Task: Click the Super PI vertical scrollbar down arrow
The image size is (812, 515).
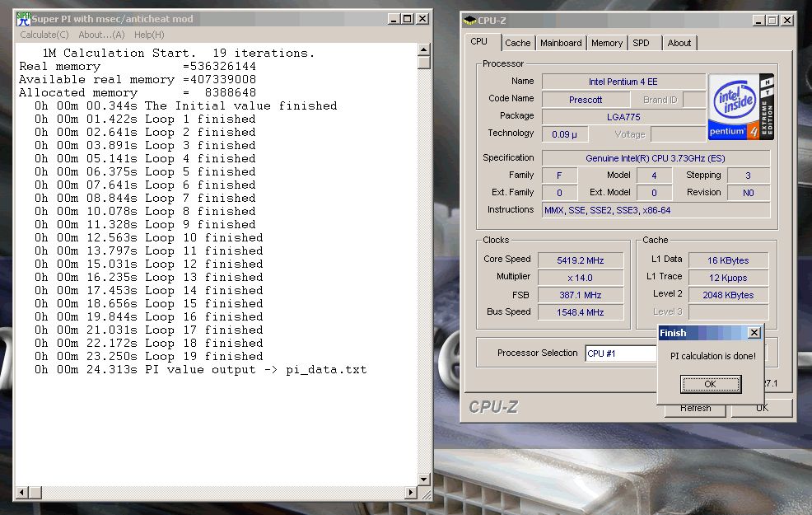Action: [x=423, y=480]
